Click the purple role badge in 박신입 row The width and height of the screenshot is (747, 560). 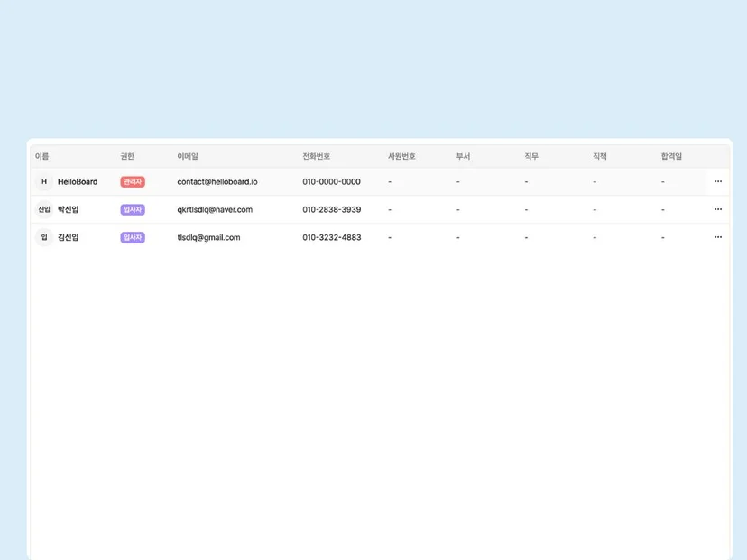(133, 209)
